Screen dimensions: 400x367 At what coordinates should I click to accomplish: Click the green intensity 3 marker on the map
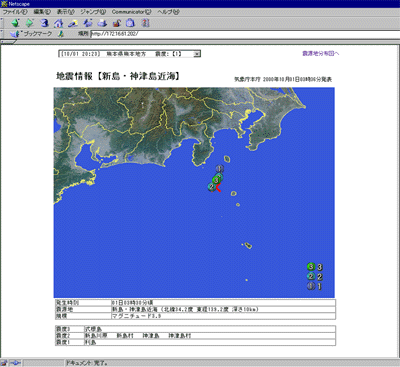pyautogui.click(x=216, y=180)
